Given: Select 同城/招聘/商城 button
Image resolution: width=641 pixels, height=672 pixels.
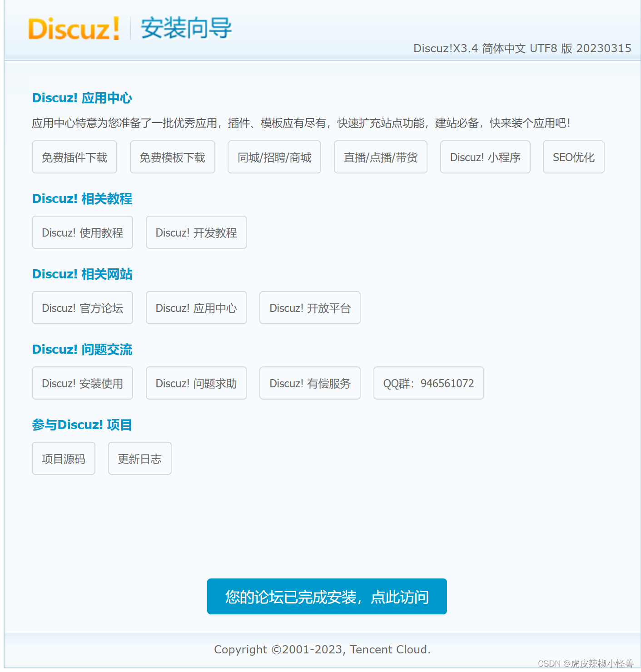Looking at the screenshot, I should (x=274, y=157).
